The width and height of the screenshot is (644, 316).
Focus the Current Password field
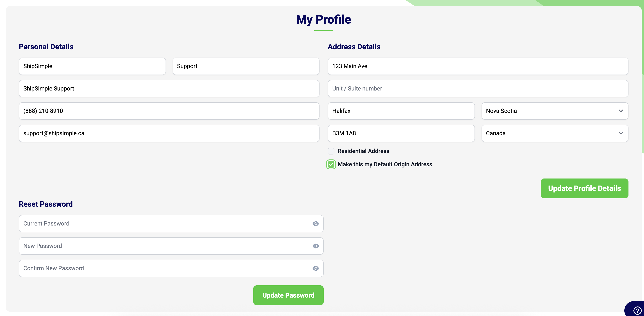click(171, 224)
